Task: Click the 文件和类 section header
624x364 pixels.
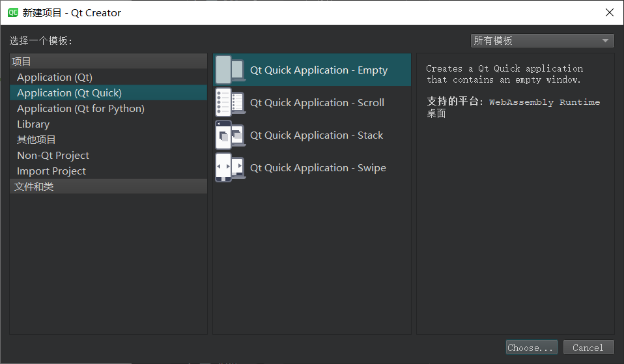Action: (x=34, y=187)
